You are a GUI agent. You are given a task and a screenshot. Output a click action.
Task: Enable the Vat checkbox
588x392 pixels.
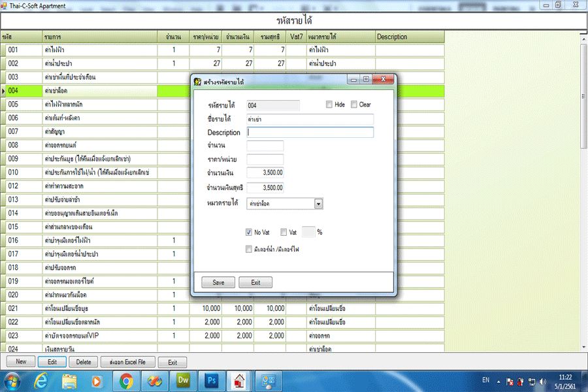(284, 232)
